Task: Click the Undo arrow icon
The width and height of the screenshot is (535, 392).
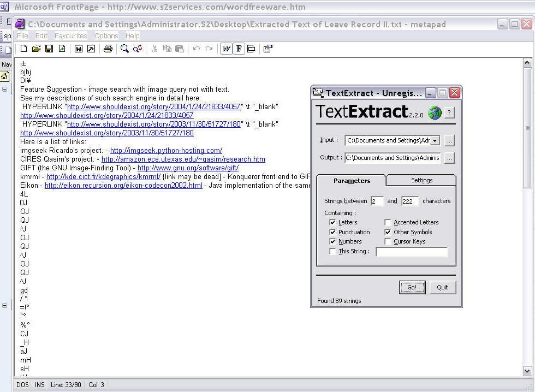Action: click(x=197, y=49)
